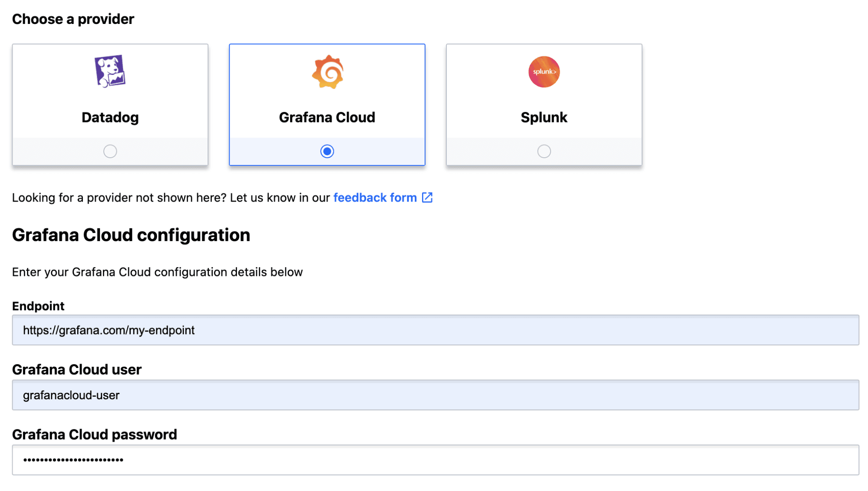Click the external link icon beside feedback form
The height and width of the screenshot is (491, 868).
pyautogui.click(x=427, y=198)
